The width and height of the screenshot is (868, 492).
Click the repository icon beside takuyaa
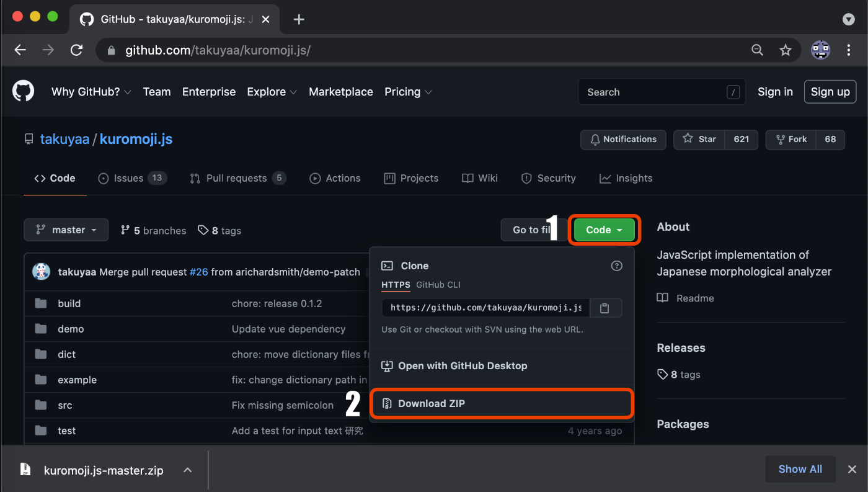coord(29,140)
